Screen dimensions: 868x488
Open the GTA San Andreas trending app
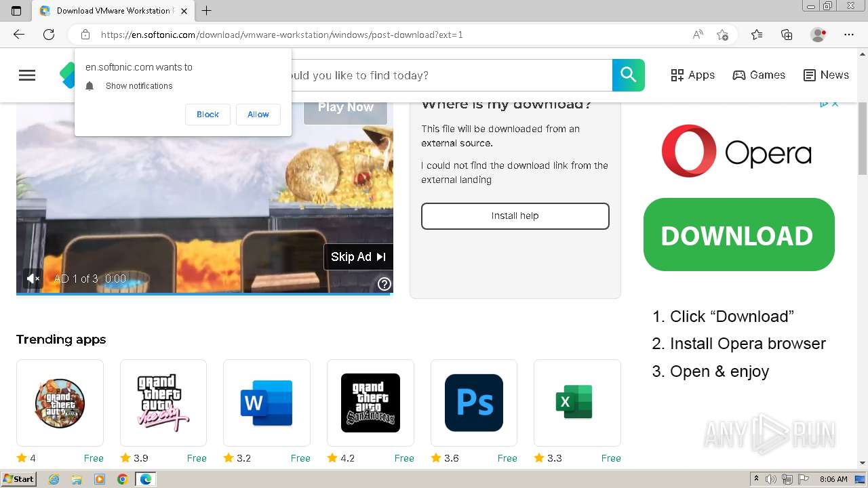click(x=370, y=403)
